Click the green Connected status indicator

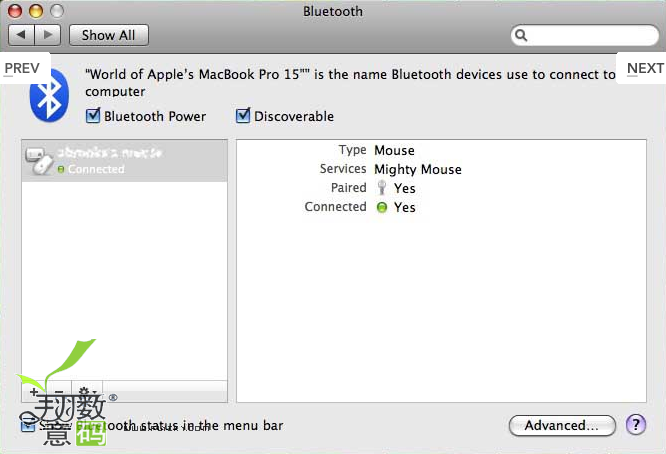(382, 207)
